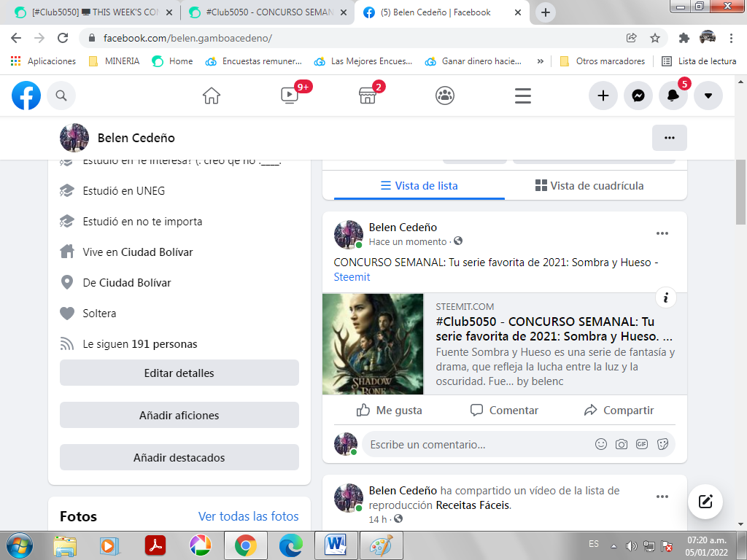Open the Watch video icon with 9+ badge

pos(290,96)
